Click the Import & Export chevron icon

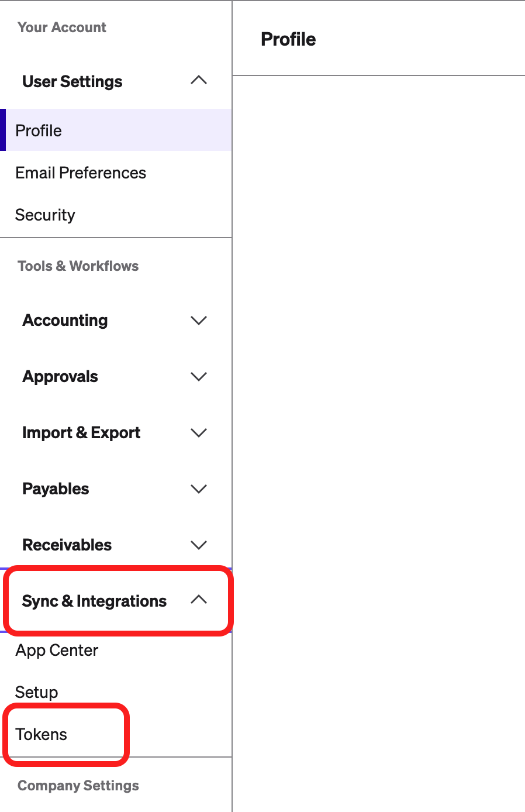pos(199,432)
